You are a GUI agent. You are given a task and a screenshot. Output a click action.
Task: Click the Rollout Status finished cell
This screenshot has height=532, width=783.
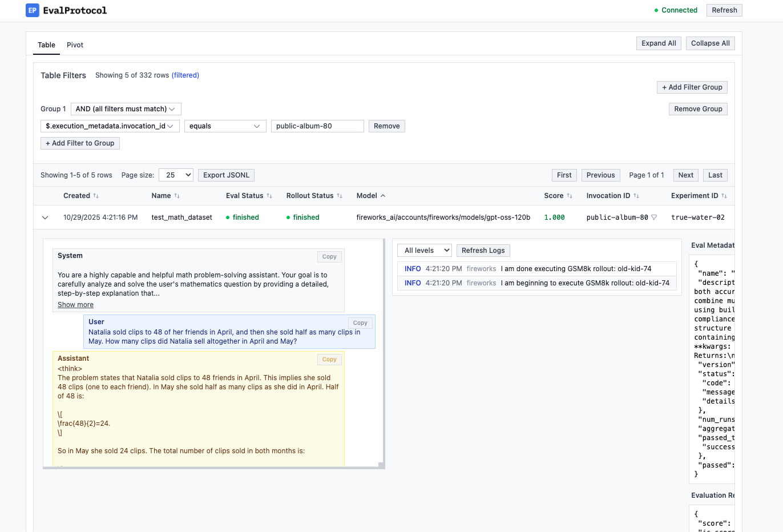[x=303, y=217]
